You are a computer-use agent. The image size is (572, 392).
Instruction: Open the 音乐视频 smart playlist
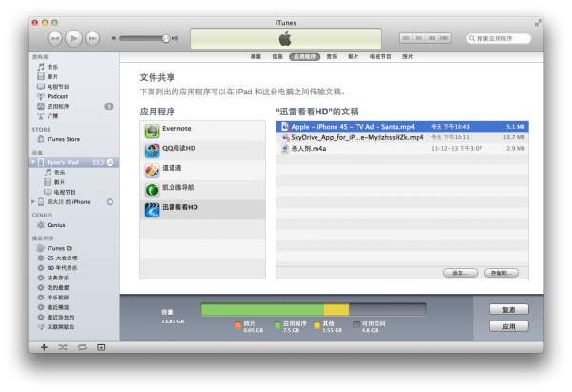pos(74,298)
